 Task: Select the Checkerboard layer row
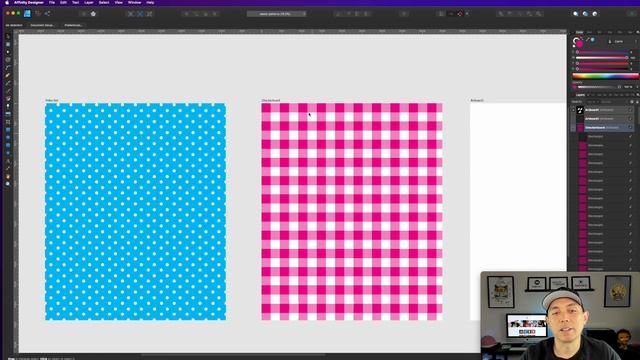click(x=603, y=128)
